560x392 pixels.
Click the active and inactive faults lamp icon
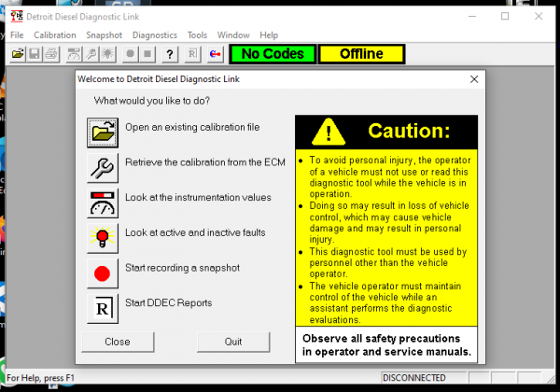click(x=103, y=238)
